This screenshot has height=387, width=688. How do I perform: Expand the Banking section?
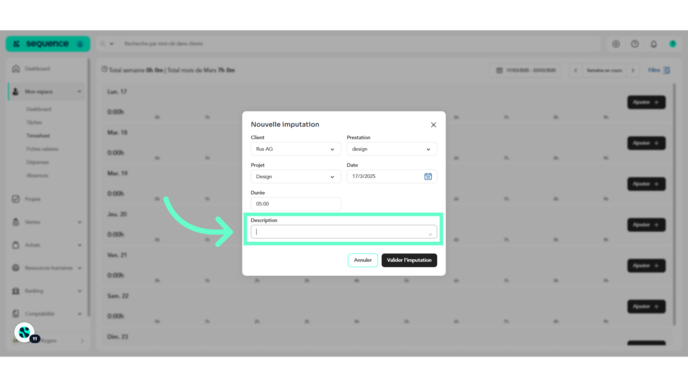tap(79, 291)
